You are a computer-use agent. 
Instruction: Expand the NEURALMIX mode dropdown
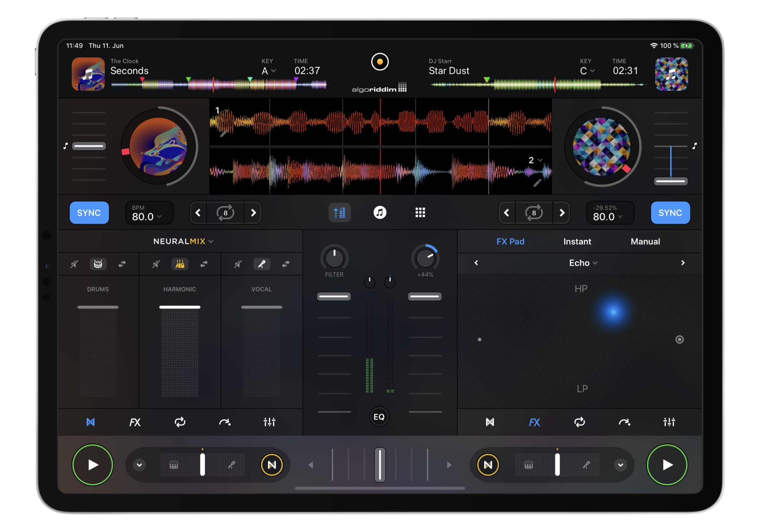[x=183, y=241]
